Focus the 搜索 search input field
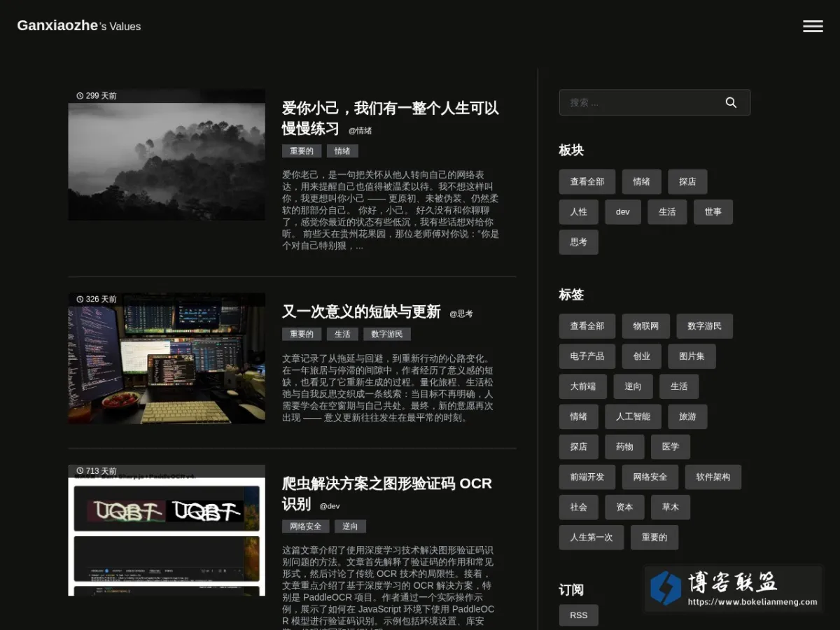Image resolution: width=840 pixels, height=630 pixels. tap(654, 102)
